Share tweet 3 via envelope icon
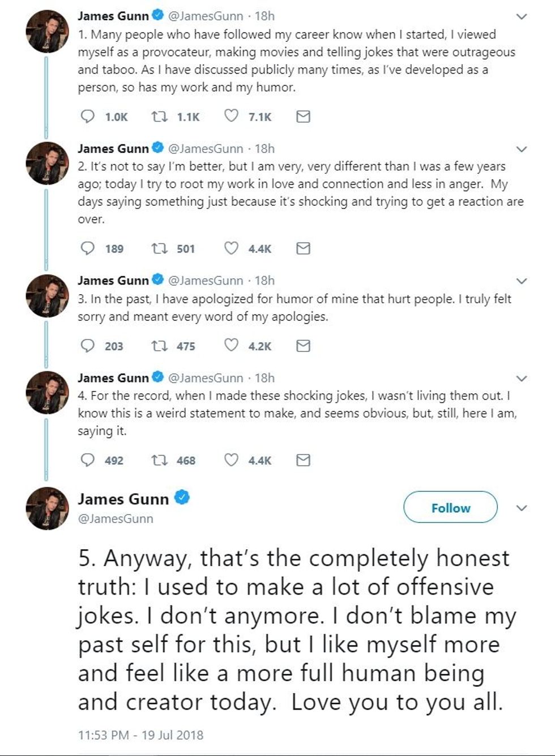This screenshot has height=756, width=555. click(304, 346)
